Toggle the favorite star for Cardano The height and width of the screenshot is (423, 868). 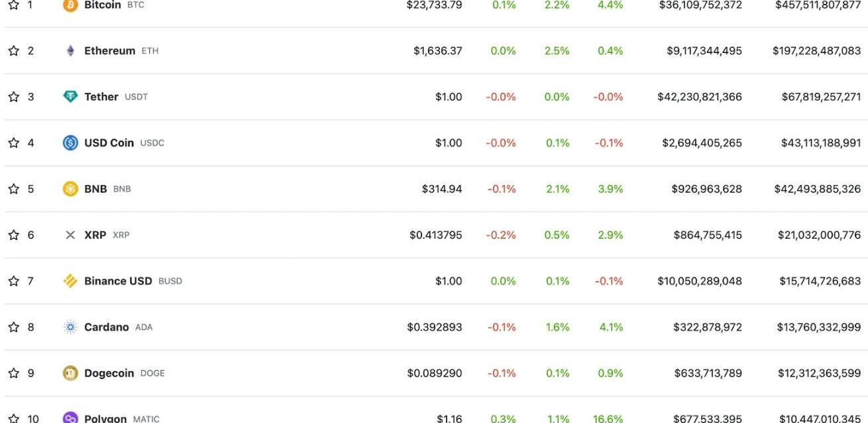pos(13,327)
